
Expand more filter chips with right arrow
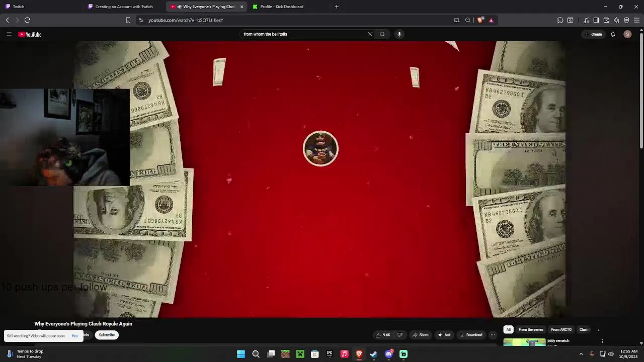click(x=598, y=329)
